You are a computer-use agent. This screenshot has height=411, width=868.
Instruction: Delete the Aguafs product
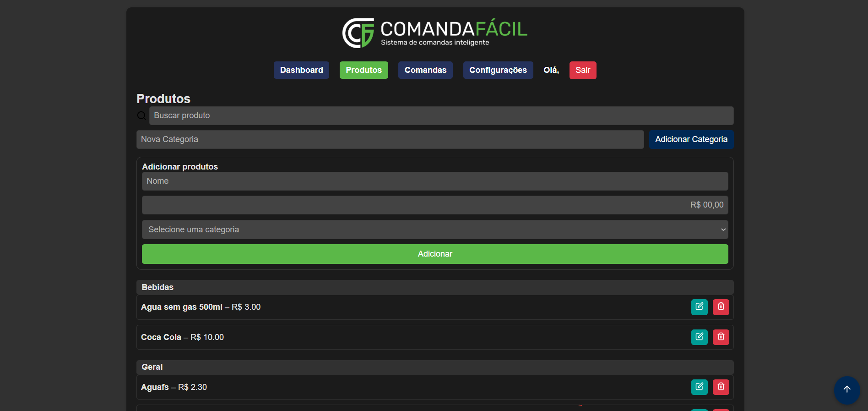click(721, 387)
